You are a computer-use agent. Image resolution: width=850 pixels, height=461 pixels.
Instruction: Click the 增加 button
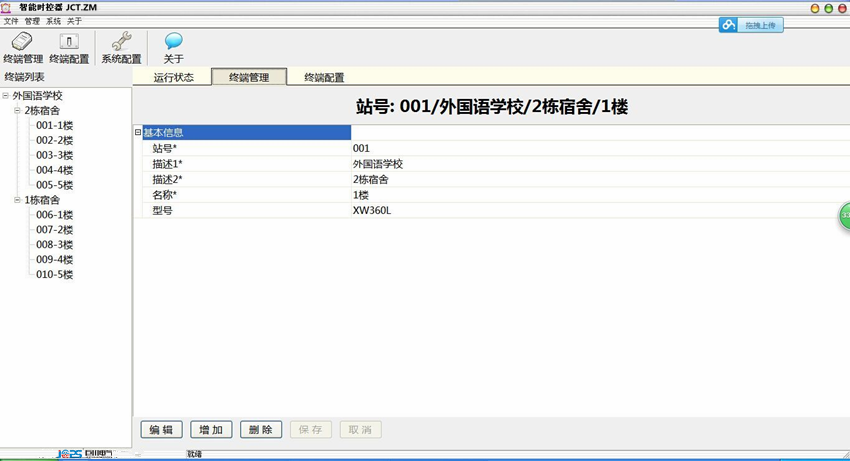click(x=211, y=430)
